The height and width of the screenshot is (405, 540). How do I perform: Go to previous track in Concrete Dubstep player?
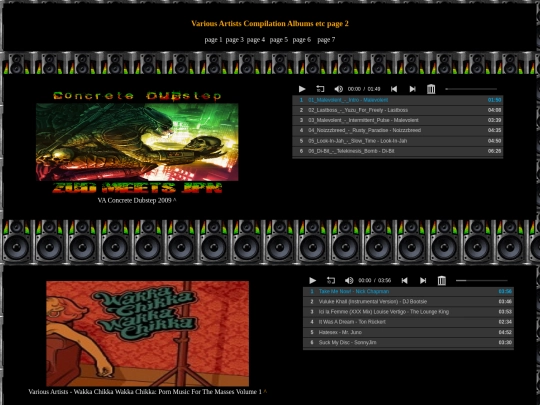tap(394, 89)
